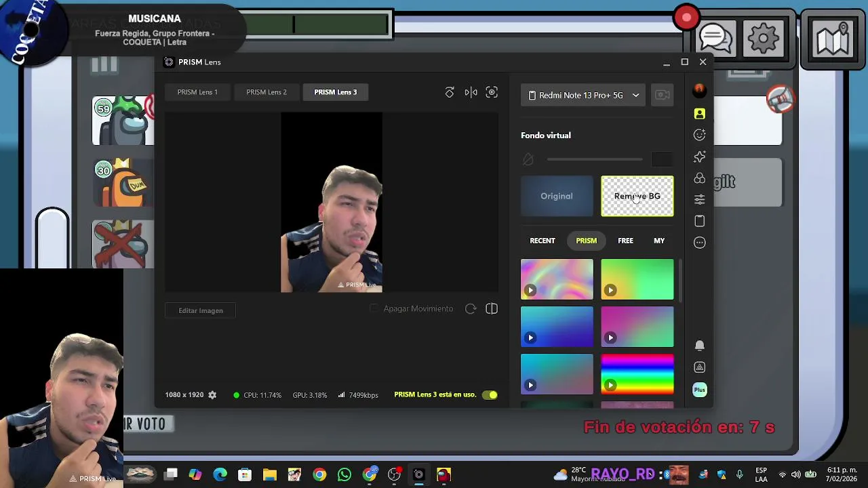Open the FREE backgrounds tab
Image resolution: width=868 pixels, height=488 pixels.
click(625, 241)
